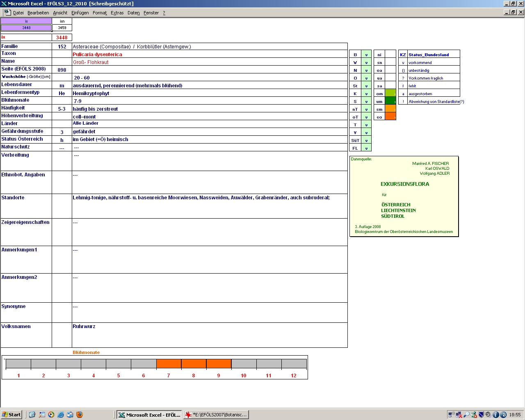
Task: Click the light green 'om' color cell
Action: coord(390,94)
